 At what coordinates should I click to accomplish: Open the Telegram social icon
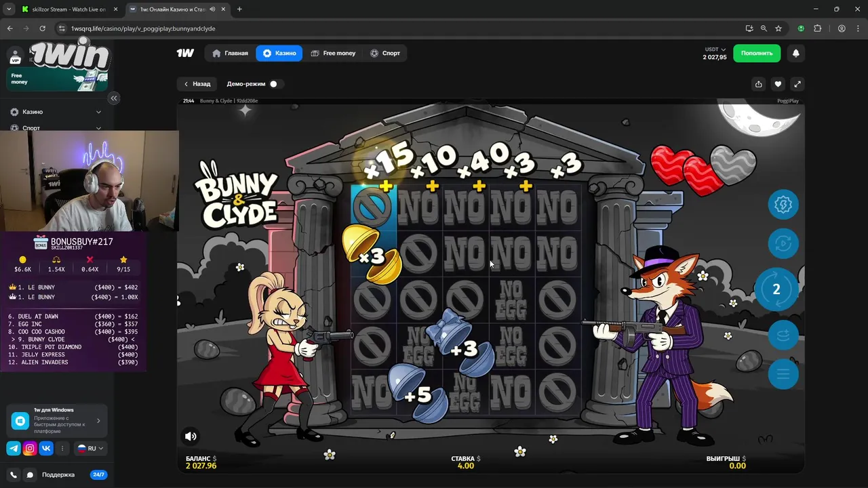pos(14,448)
